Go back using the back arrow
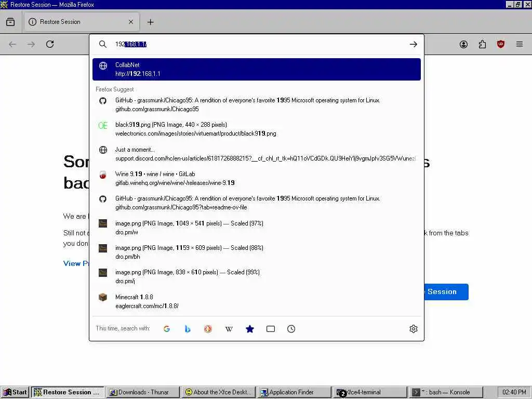This screenshot has width=532, height=399. (12, 44)
